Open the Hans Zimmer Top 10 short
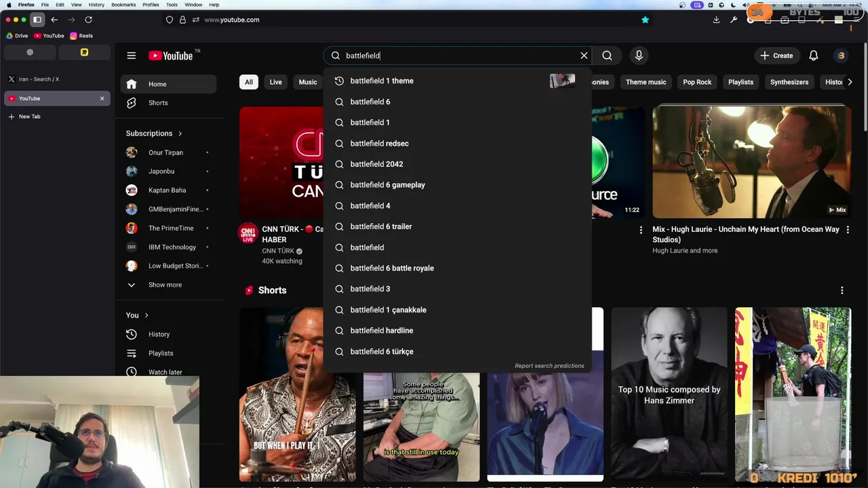 point(669,394)
